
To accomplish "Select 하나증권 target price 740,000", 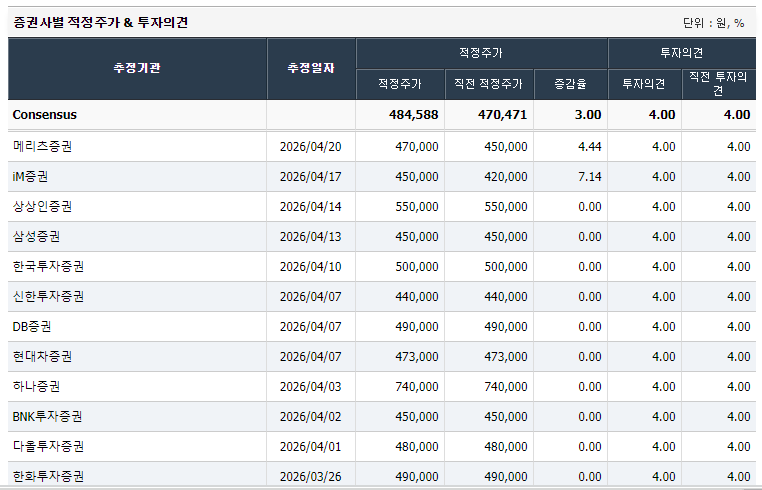I will 417,387.
